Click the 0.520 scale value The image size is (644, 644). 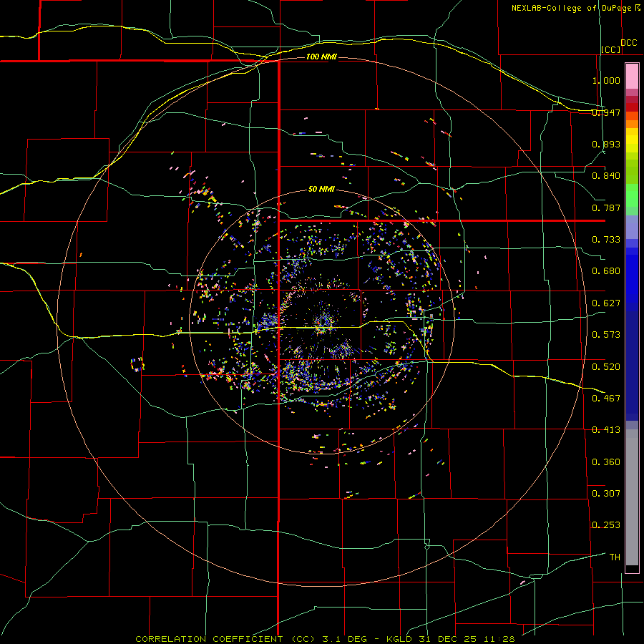[606, 366]
